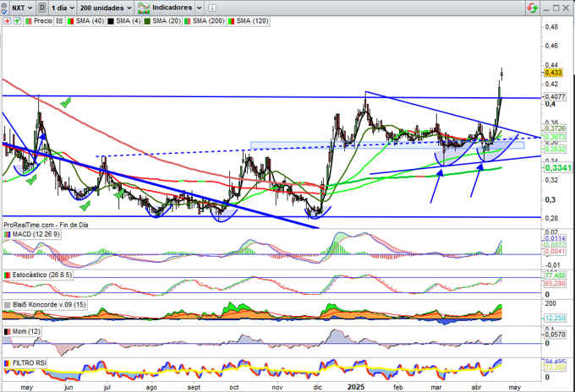
Task: Open the list settings icon beside Precio
Action: 59,21
